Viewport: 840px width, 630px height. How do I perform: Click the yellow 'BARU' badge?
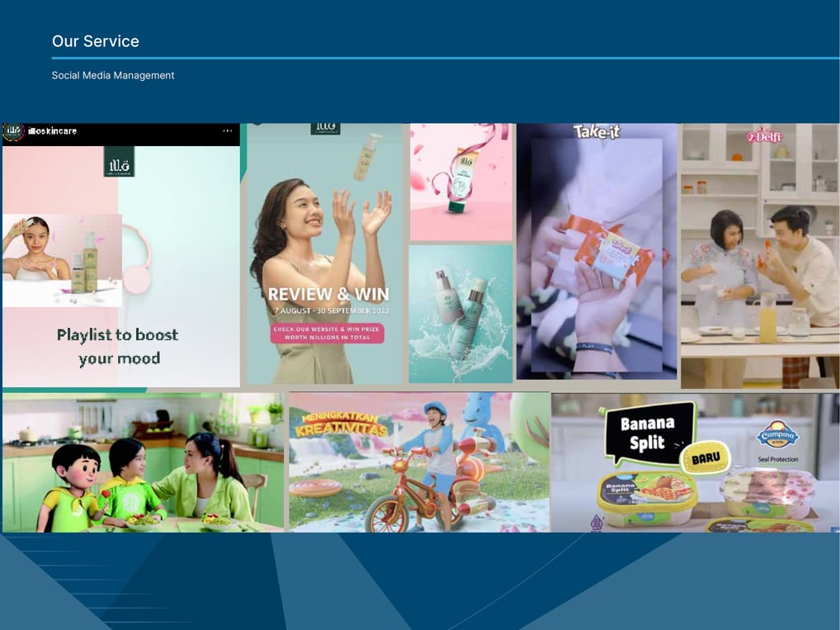coord(706,457)
